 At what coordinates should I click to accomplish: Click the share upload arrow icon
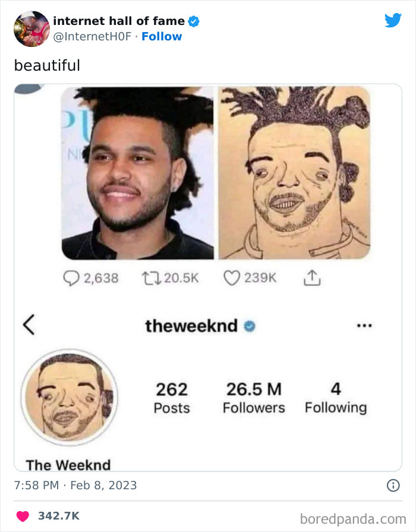[x=312, y=278]
